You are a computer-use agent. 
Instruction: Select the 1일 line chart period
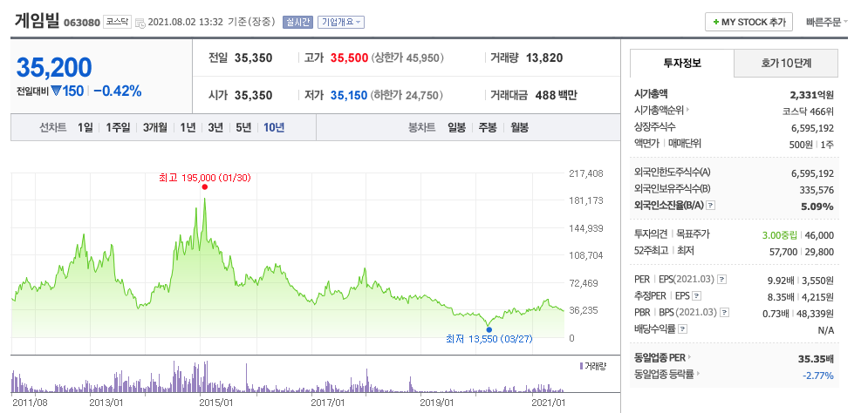point(85,128)
